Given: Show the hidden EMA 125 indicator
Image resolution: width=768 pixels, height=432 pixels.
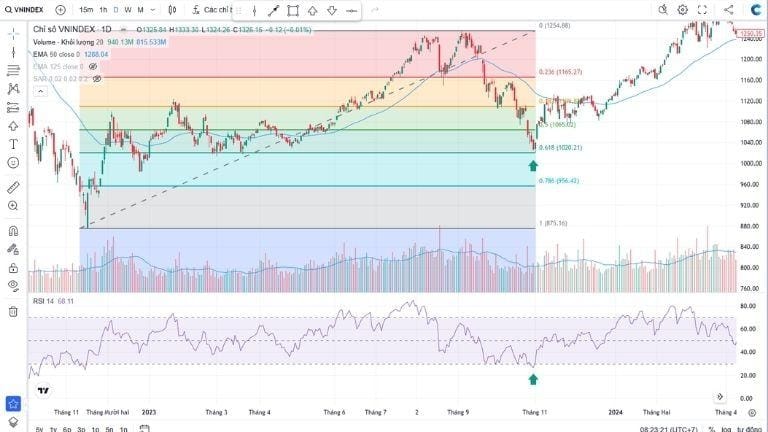Looking at the screenshot, I should 93,67.
